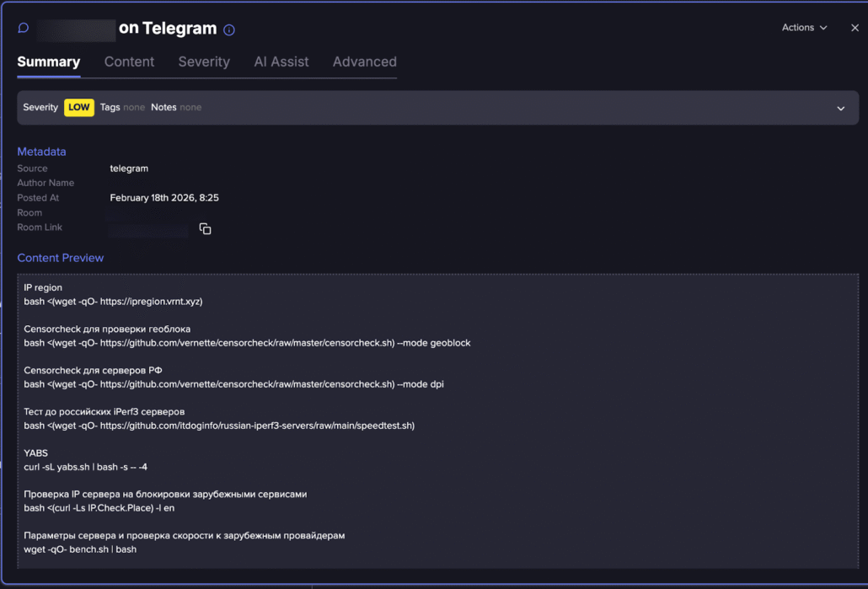
Task: Click the info icon next to Telegram title
Action: tap(229, 29)
